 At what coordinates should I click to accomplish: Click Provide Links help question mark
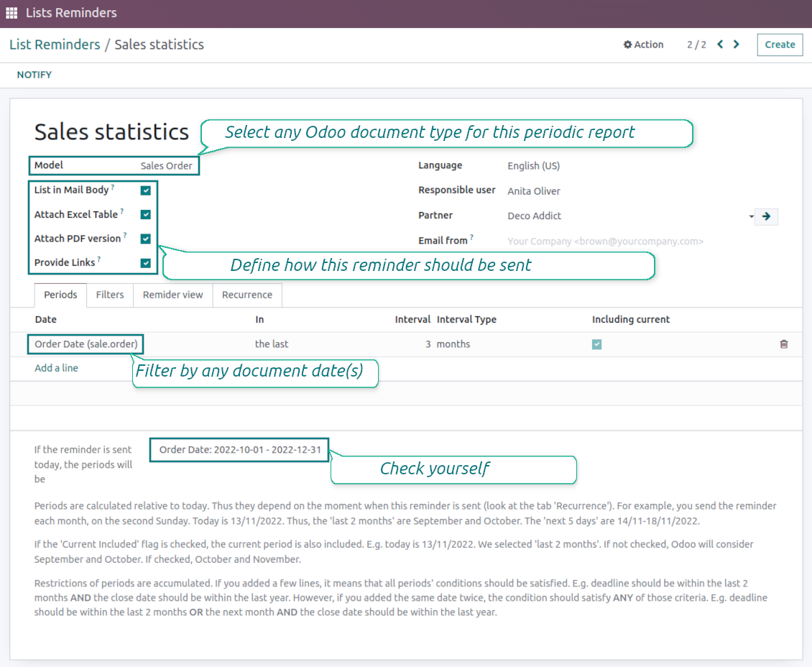tap(99, 259)
